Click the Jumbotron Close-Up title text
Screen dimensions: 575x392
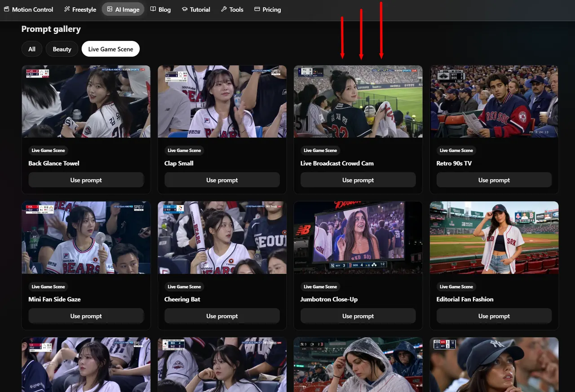tap(329, 300)
